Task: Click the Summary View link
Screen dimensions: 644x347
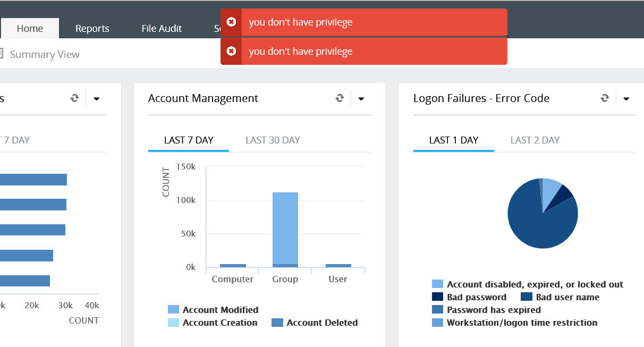Action: click(x=45, y=54)
